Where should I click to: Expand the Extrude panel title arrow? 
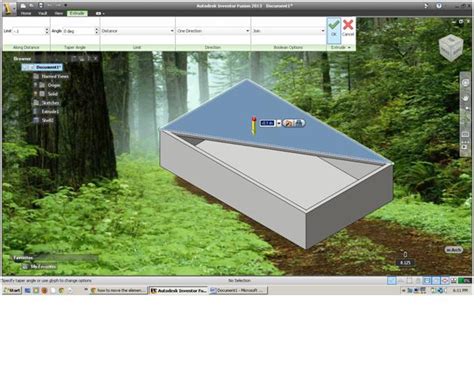pyautogui.click(x=349, y=48)
